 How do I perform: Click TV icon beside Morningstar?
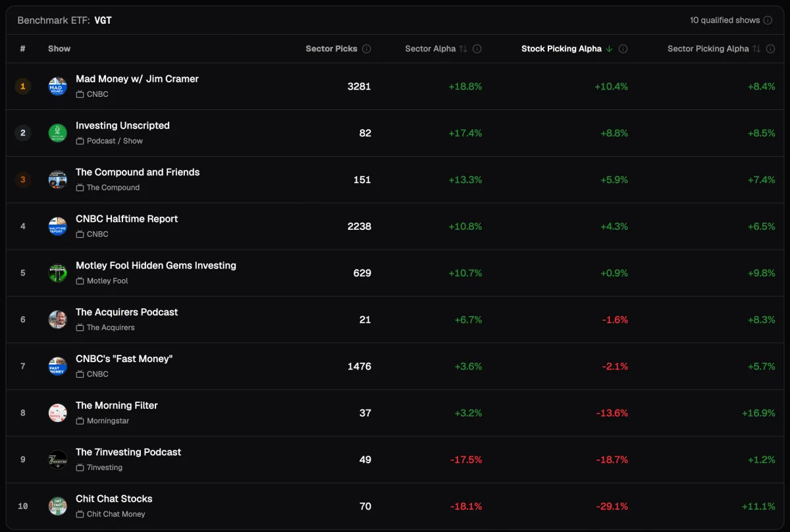80,421
